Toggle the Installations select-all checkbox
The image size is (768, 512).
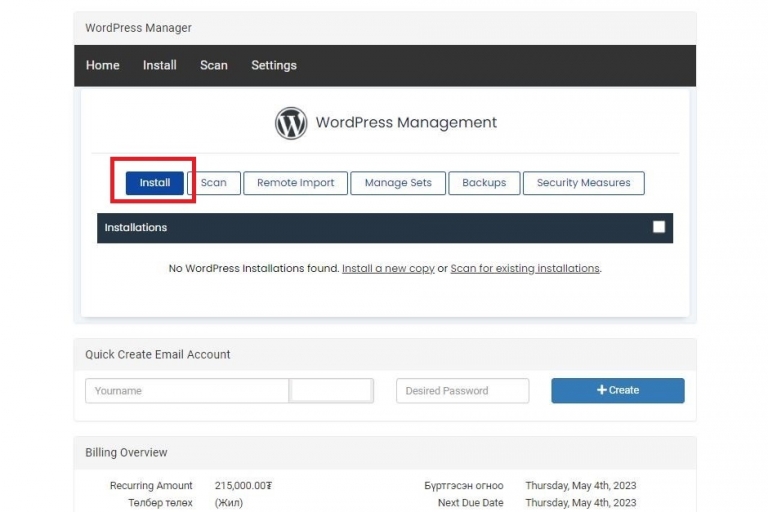tap(659, 227)
